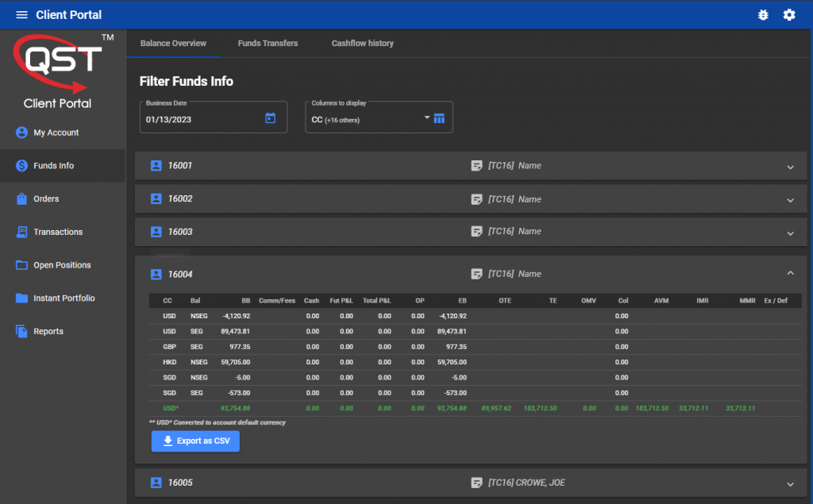Click the Export as CSV button
This screenshot has height=504, width=813.
(195, 441)
